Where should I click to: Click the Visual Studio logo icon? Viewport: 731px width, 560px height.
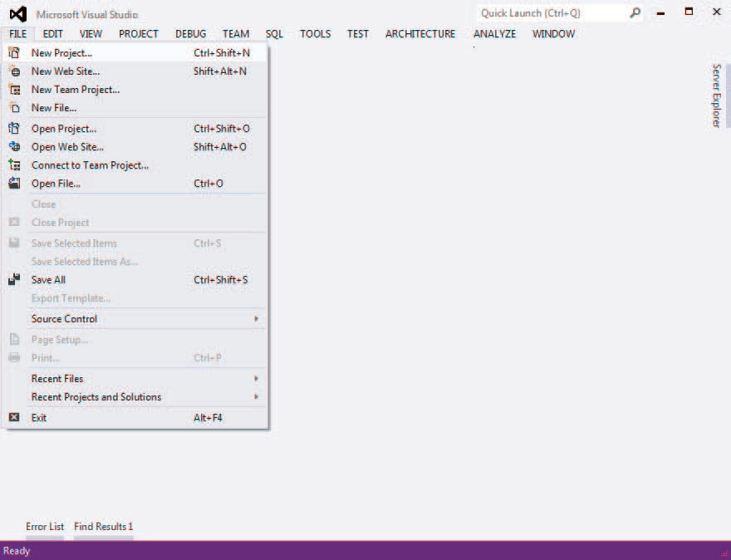click(x=17, y=14)
